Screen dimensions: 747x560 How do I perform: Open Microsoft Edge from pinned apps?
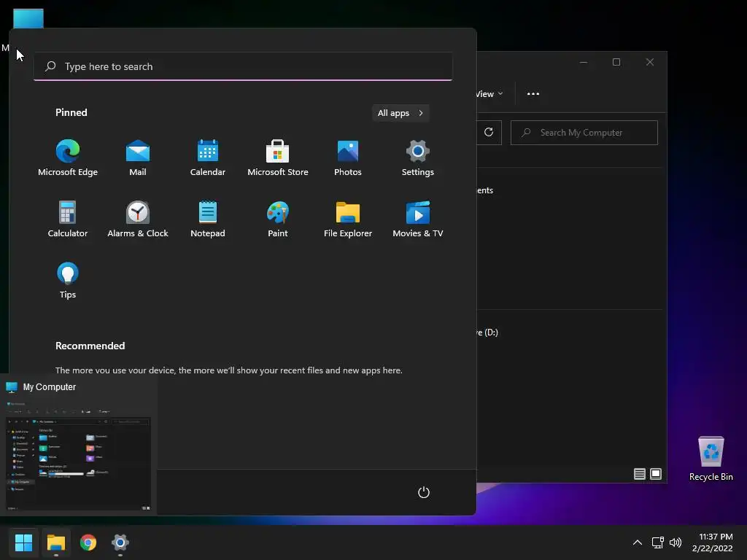pos(68,157)
